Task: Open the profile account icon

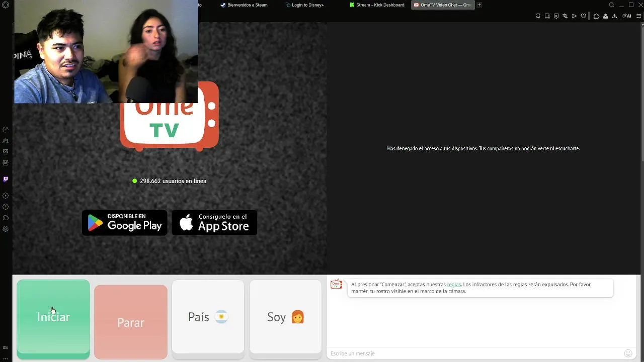Action: click(605, 16)
